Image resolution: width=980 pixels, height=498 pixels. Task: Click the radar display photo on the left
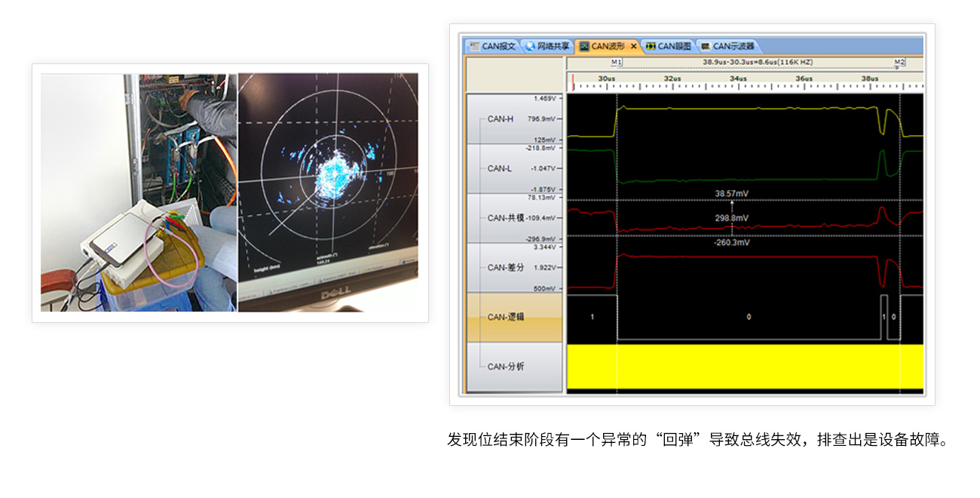click(328, 192)
